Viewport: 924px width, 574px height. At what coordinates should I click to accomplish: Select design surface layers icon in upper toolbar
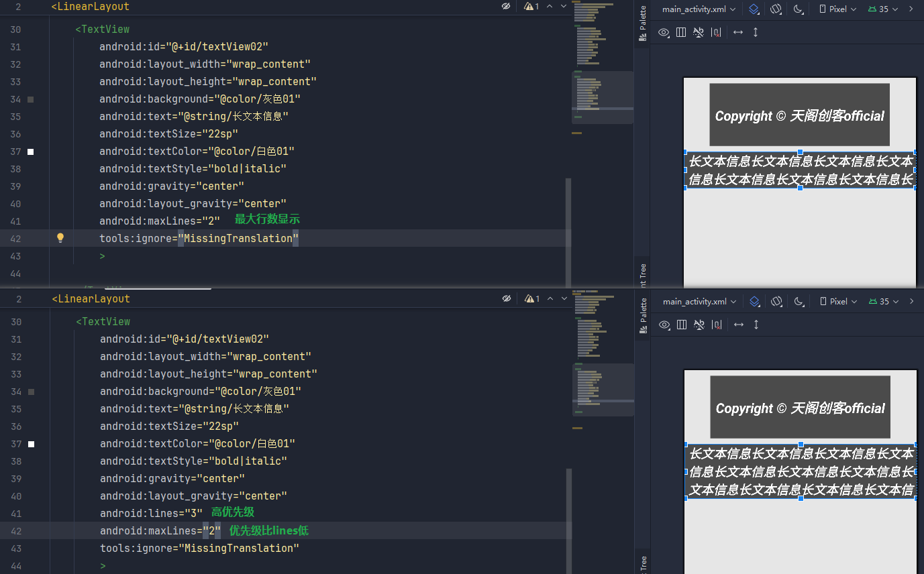(x=754, y=9)
